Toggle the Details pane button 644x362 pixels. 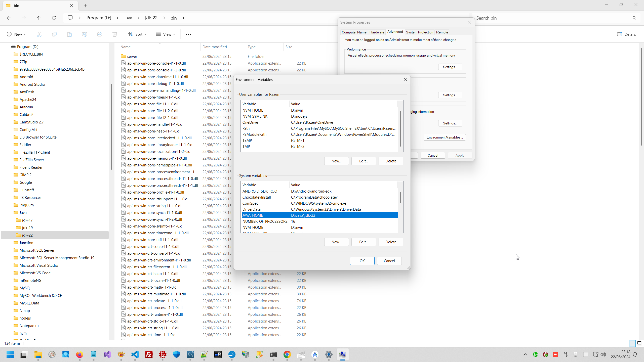[626, 34]
